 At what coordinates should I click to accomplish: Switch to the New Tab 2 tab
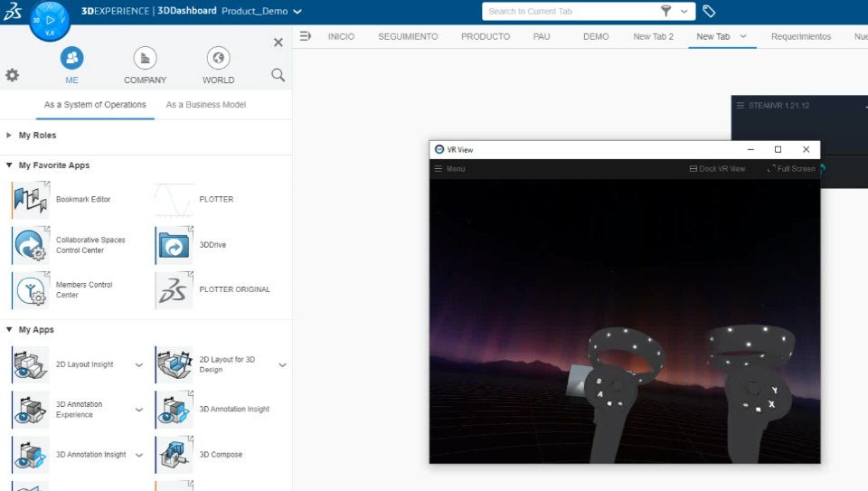click(x=653, y=36)
